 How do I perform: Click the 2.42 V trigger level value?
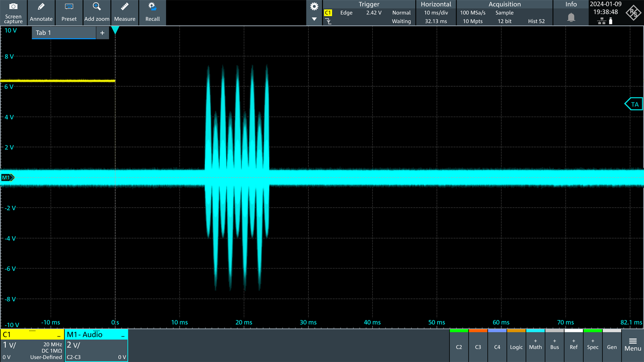click(x=374, y=12)
